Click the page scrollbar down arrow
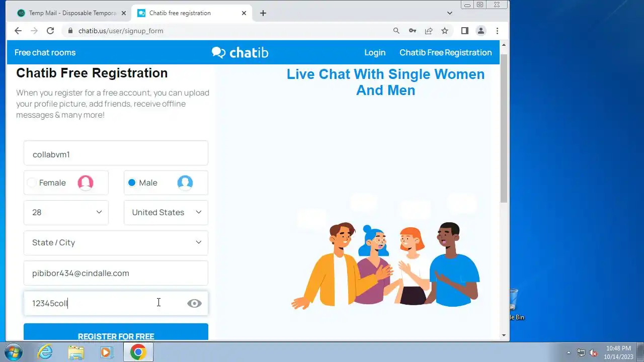The height and width of the screenshot is (362, 644). [504, 335]
